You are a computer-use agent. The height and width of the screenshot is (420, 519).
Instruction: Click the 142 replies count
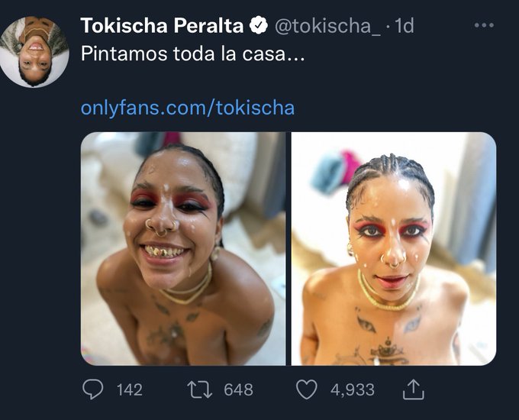(130, 389)
